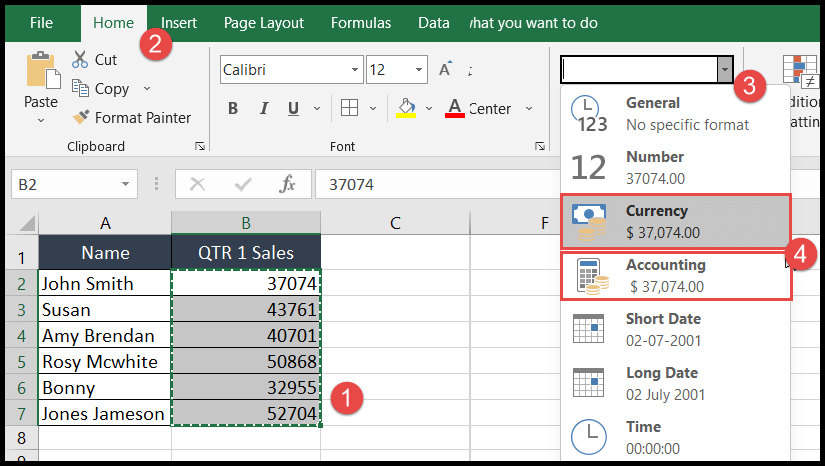Image resolution: width=825 pixels, height=466 pixels.
Task: Click Increase Font Size icon
Action: [x=445, y=69]
